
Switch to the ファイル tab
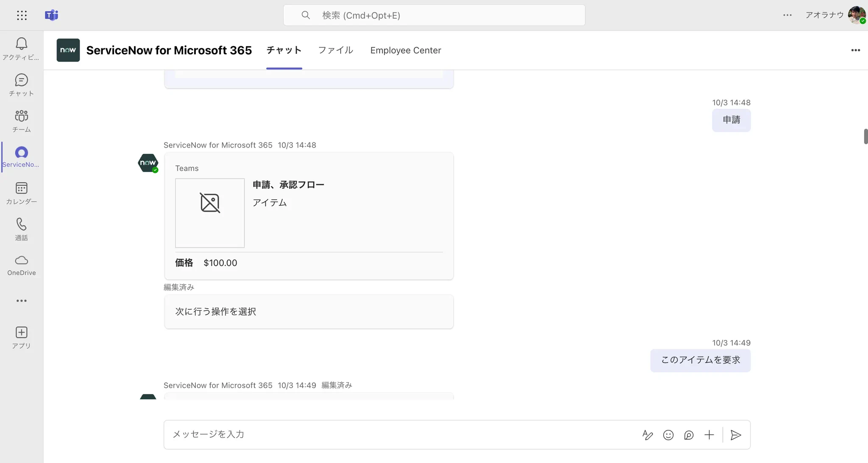(336, 50)
